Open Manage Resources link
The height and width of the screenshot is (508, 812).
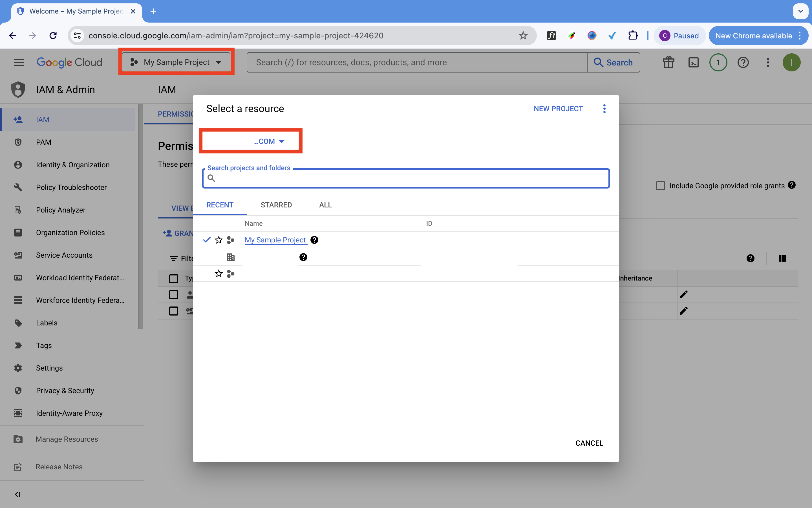[x=67, y=439]
